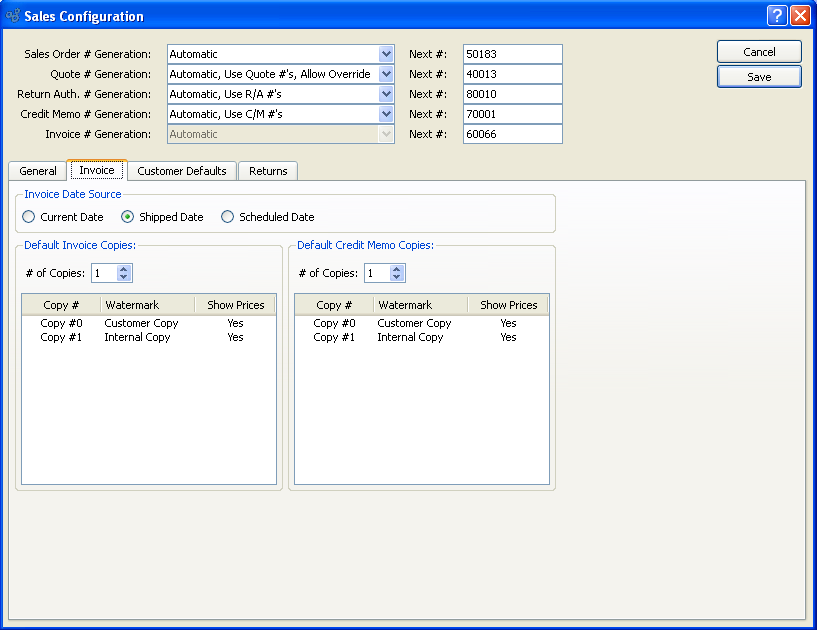Open the Customer Defaults tab
The height and width of the screenshot is (630, 817).
point(182,171)
